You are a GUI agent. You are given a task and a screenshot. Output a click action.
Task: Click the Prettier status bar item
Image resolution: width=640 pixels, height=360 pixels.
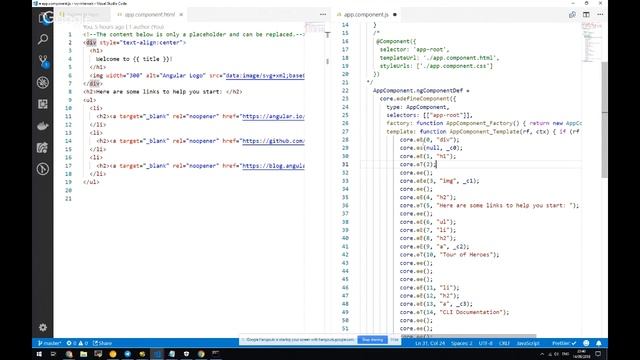click(564, 343)
